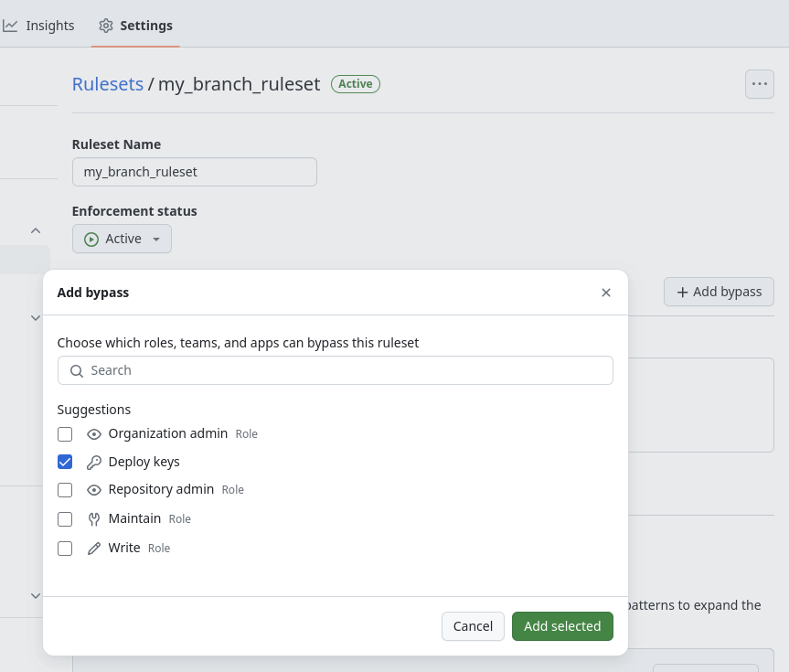
Task: Click the Repository admin eye icon
Action: (x=94, y=490)
